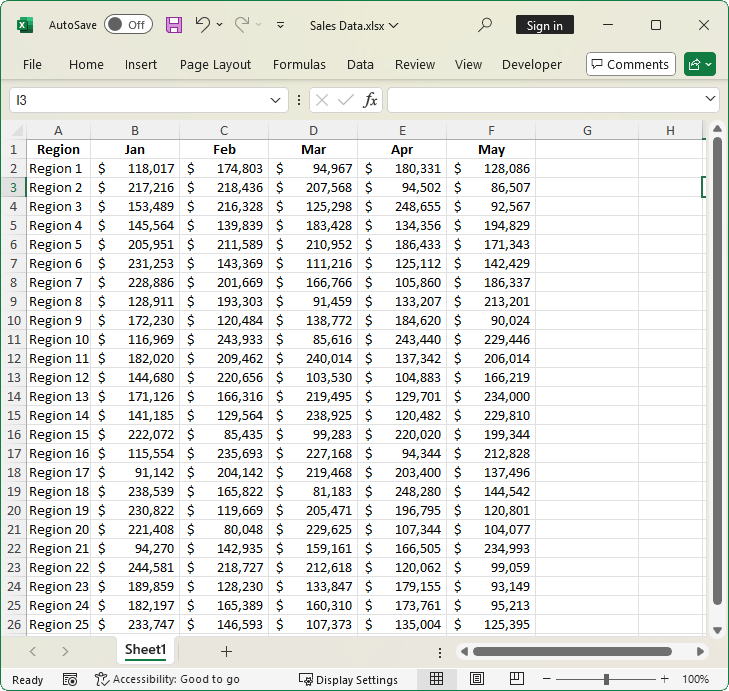
Task: Select the Region header cell A1
Action: click(58, 149)
